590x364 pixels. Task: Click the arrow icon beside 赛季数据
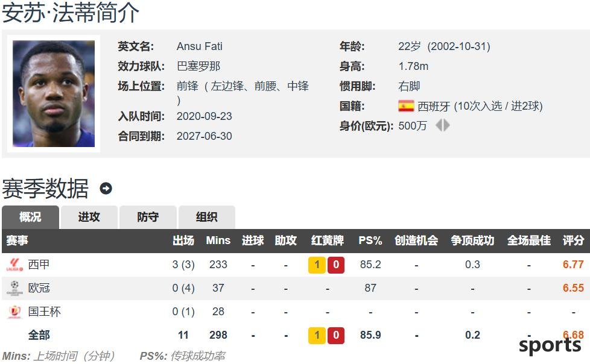106,189
